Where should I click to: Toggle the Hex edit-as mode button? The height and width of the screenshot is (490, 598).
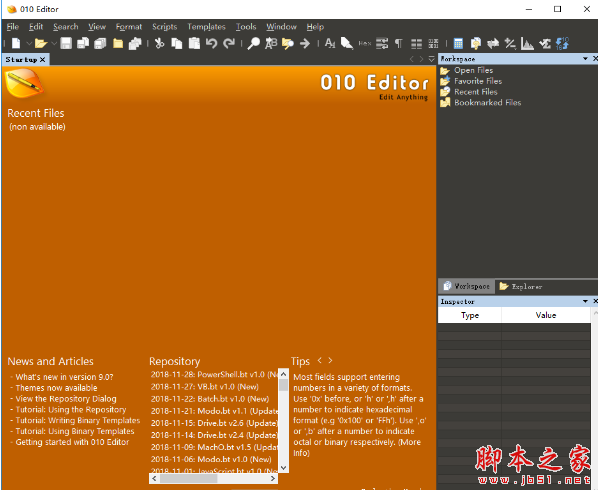click(x=365, y=43)
